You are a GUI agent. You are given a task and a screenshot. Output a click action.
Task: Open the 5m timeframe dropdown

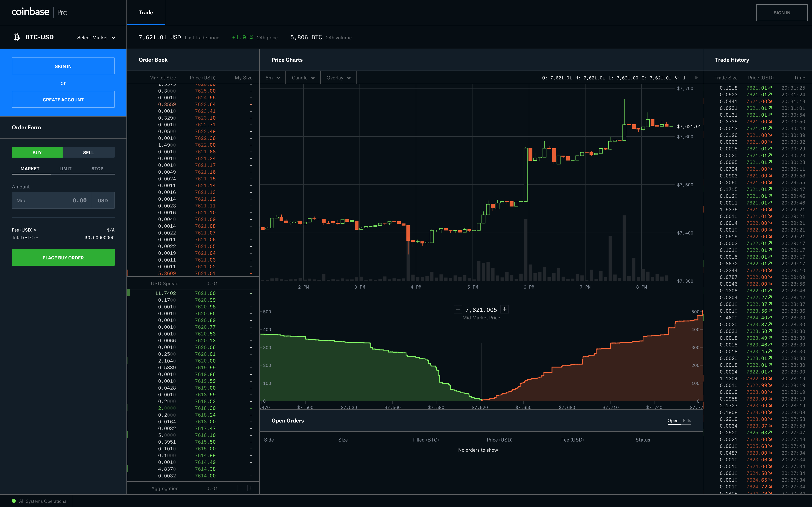pyautogui.click(x=272, y=78)
